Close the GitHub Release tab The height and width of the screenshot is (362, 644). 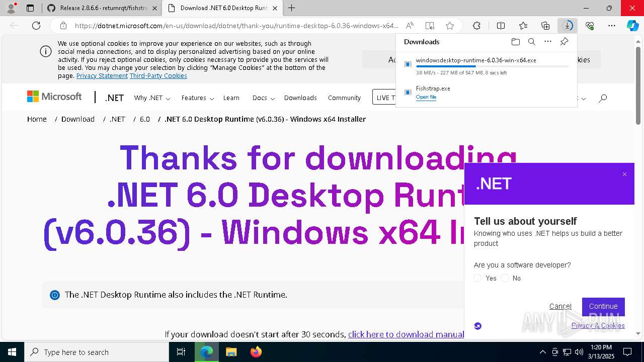(x=154, y=8)
